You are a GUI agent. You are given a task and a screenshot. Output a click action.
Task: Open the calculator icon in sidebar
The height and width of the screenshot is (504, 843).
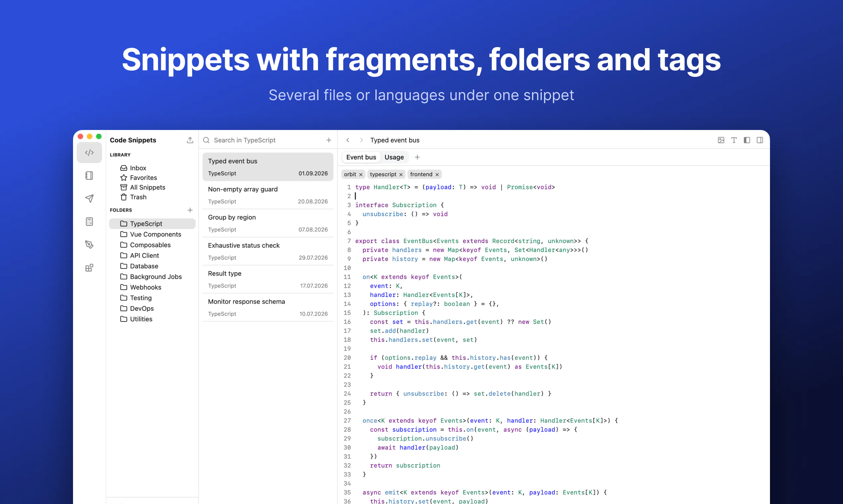(89, 221)
